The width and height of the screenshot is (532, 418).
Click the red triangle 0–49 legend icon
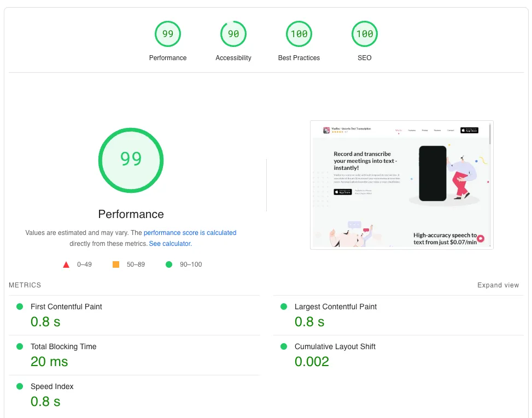coord(66,264)
